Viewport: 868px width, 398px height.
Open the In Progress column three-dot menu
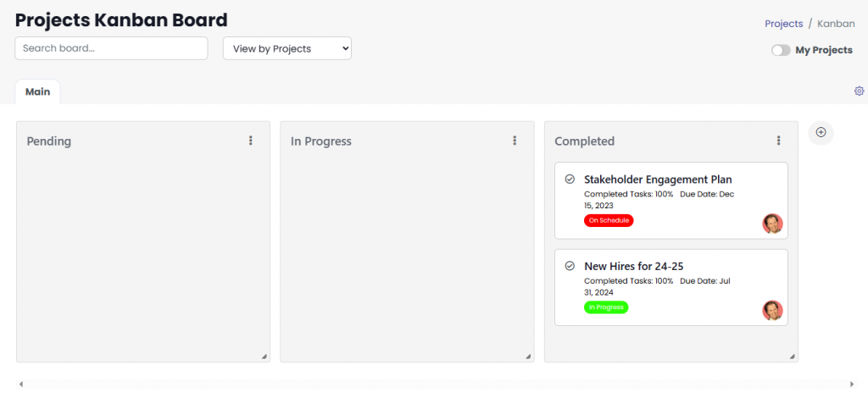pos(515,141)
